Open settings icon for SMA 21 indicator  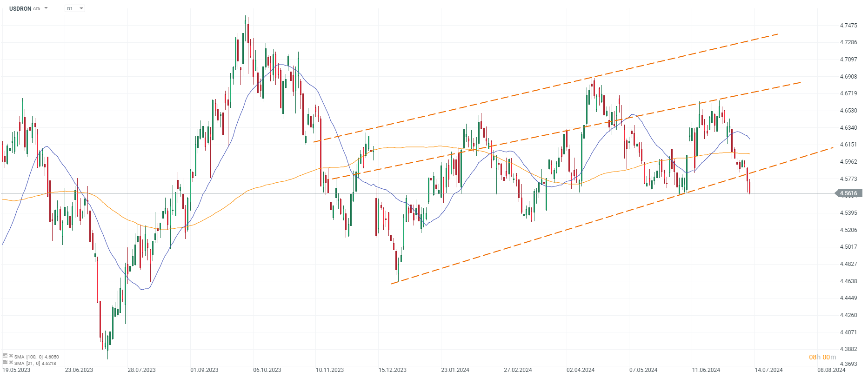click(5, 362)
